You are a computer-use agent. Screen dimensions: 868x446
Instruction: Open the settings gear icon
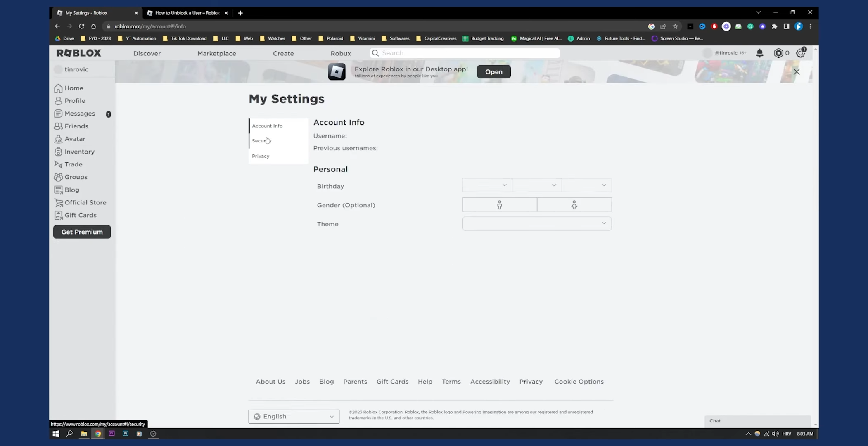[800, 53]
